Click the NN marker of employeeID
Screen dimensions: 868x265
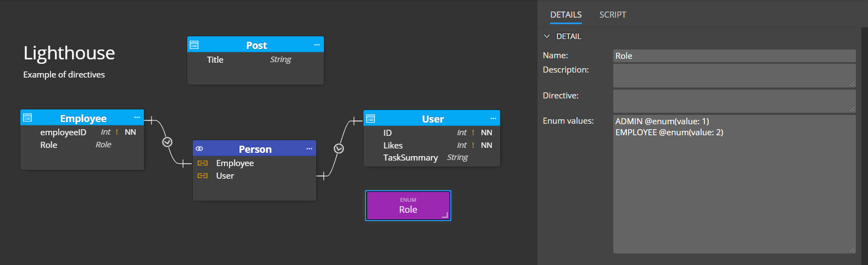130,132
